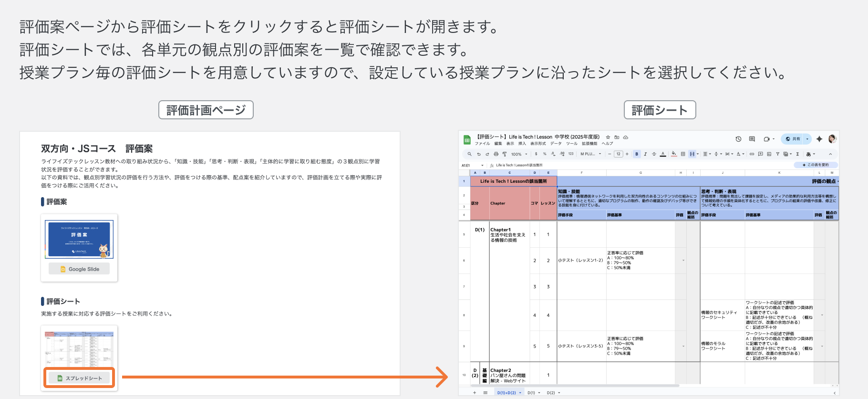
Task: Increase decimal places
Action: (562, 154)
